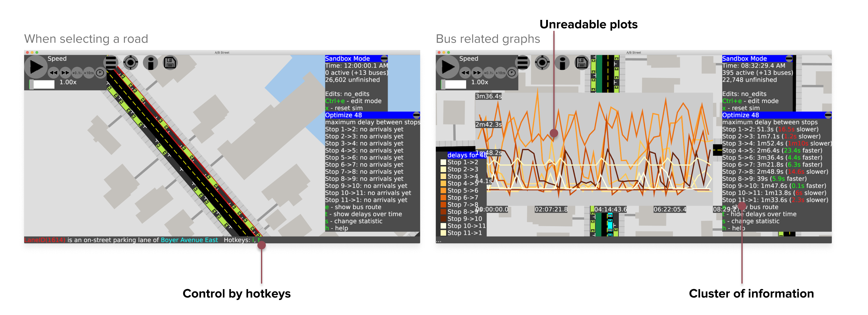
Task: Click the 02:07:21.8 time-axis label
Action: 551,209
